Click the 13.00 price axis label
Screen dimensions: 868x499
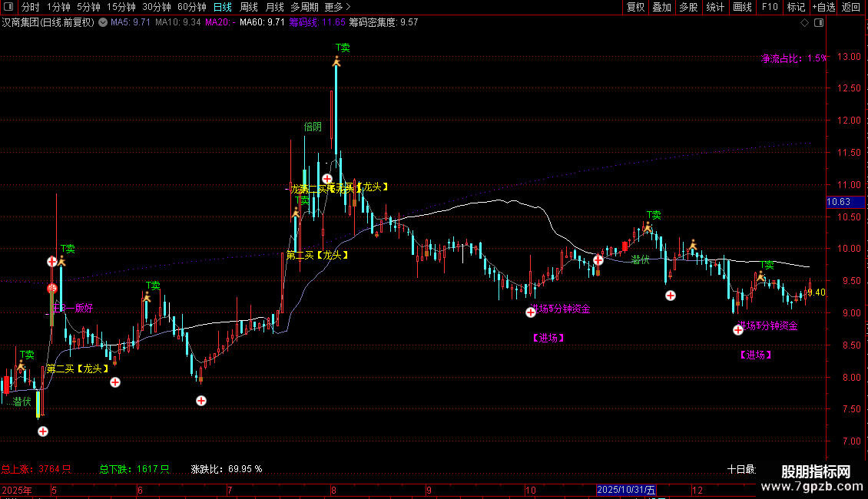tap(849, 57)
